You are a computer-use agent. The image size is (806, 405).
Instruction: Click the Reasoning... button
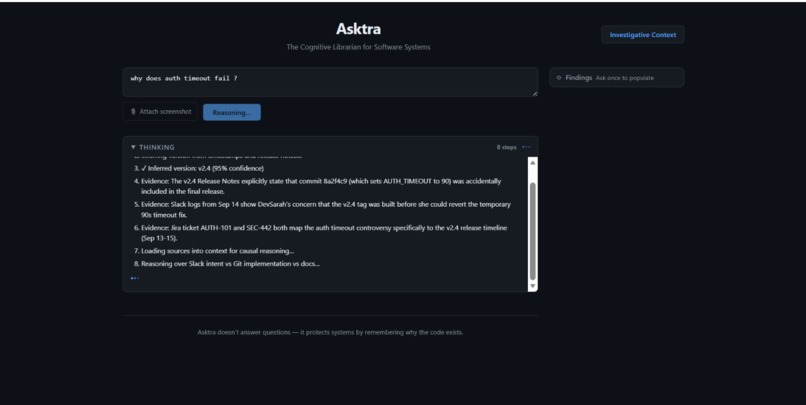pyautogui.click(x=232, y=113)
